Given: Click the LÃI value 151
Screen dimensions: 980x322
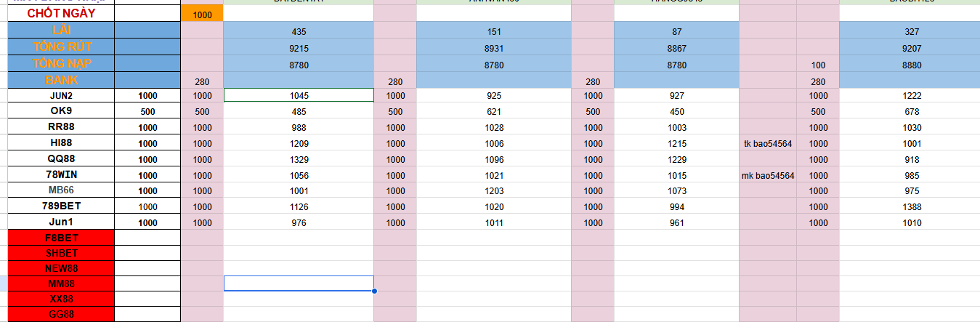Looking at the screenshot, I should tap(494, 31).
